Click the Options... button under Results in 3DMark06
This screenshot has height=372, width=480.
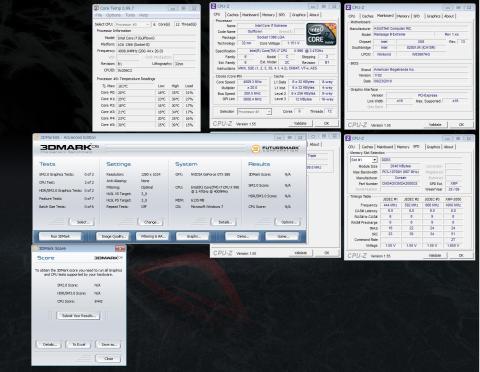[x=288, y=222]
